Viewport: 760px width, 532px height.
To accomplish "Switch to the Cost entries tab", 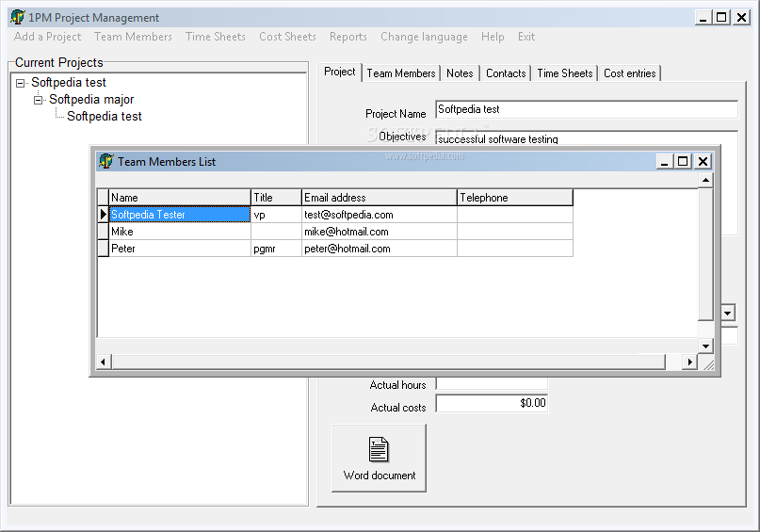I will pyautogui.click(x=630, y=73).
